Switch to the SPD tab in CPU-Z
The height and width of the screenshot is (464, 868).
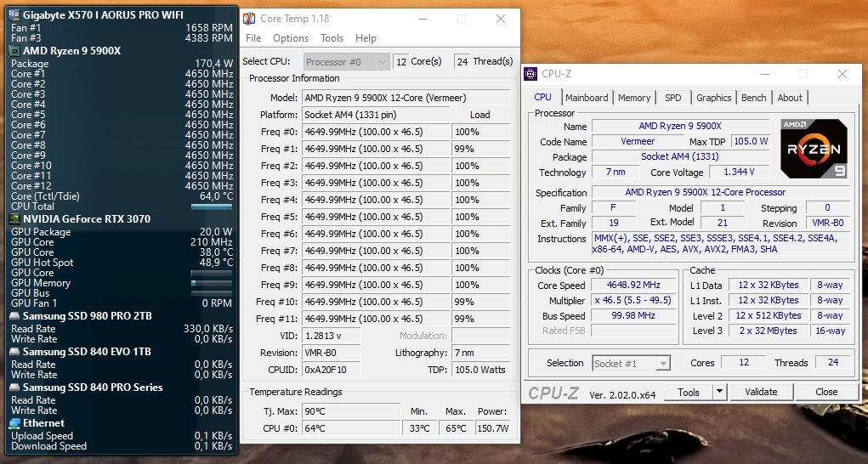673,98
